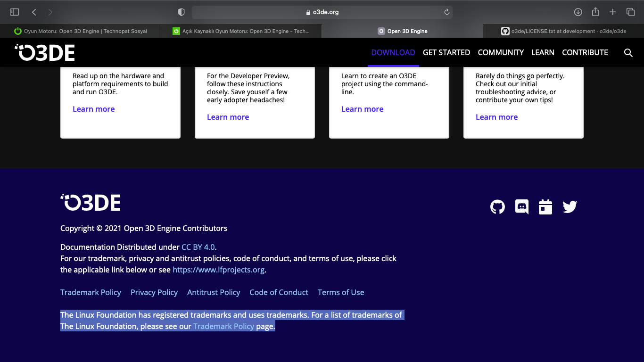Screen dimensions: 644x362
Task: Show the tab overview
Action: pyautogui.click(x=630, y=12)
